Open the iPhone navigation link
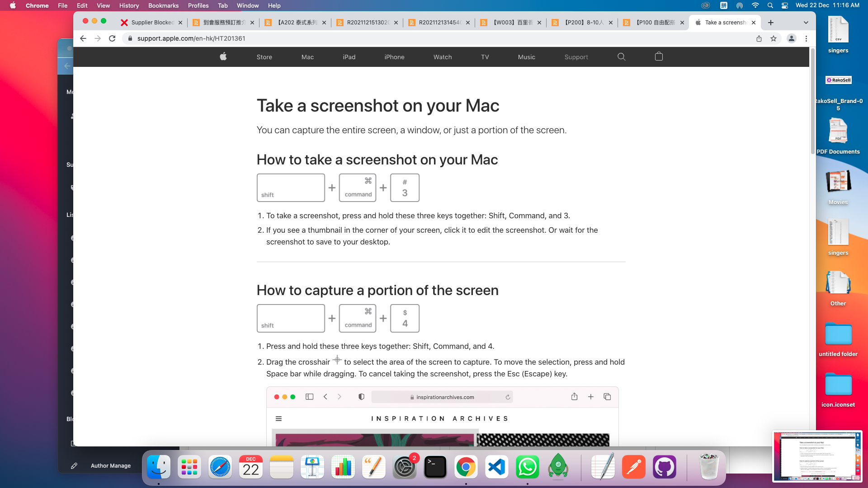The image size is (868, 488). 394,57
